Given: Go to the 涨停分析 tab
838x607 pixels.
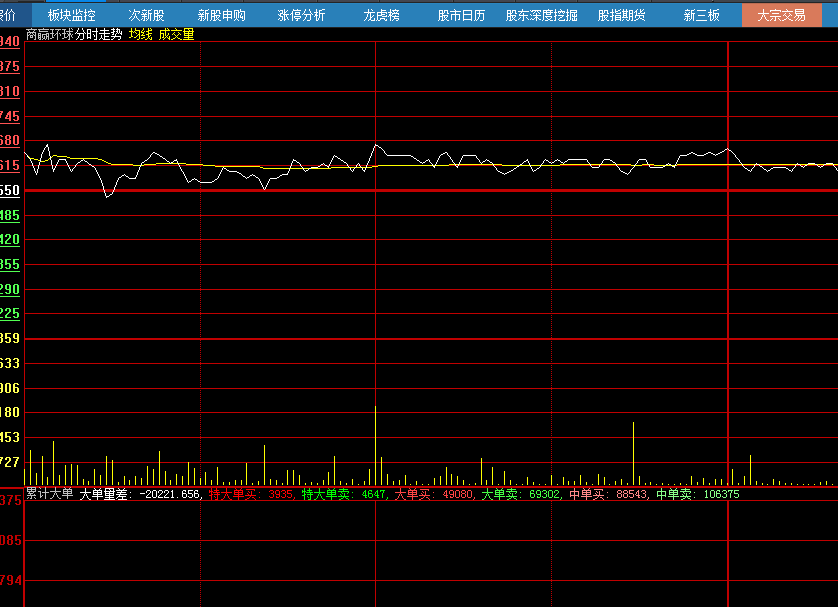Looking at the screenshot, I should pyautogui.click(x=301, y=15).
